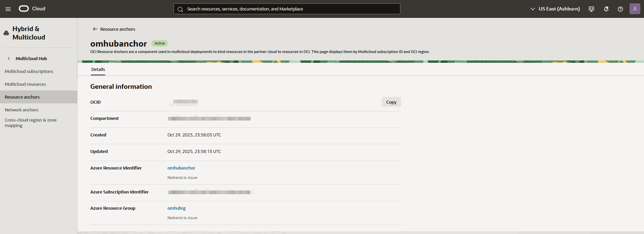Click the OCI Resource Anchors description text
The height and width of the screenshot is (234, 644).
(260, 52)
